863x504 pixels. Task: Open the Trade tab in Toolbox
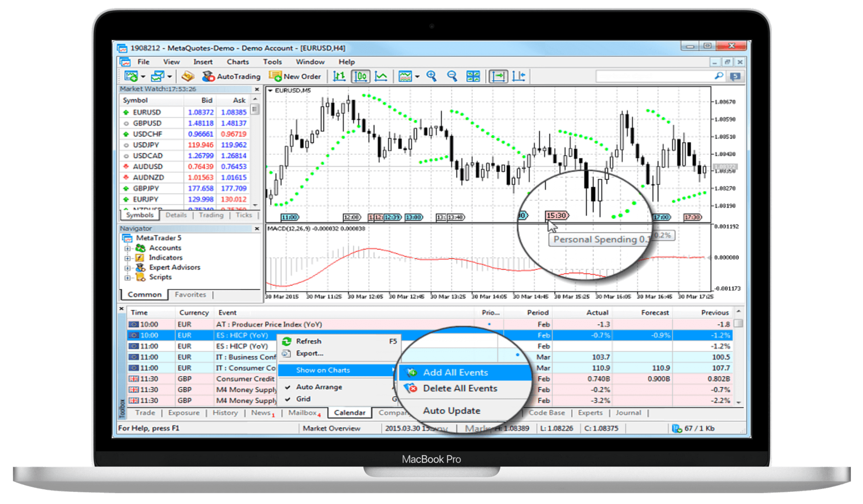(145, 413)
